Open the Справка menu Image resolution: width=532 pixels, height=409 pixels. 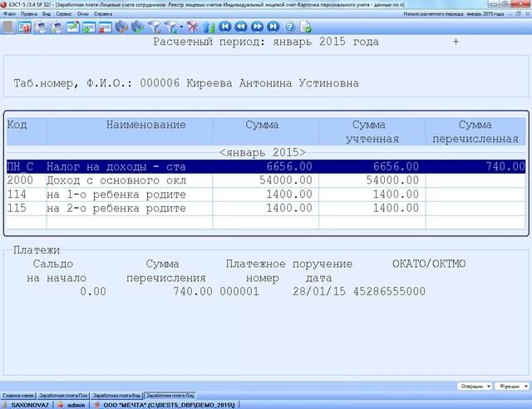coord(103,14)
